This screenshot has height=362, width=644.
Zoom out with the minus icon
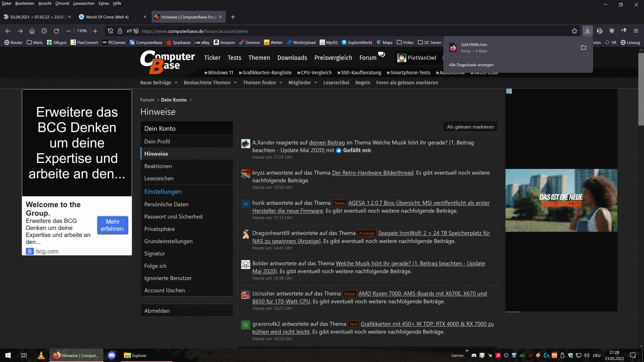click(68, 31)
